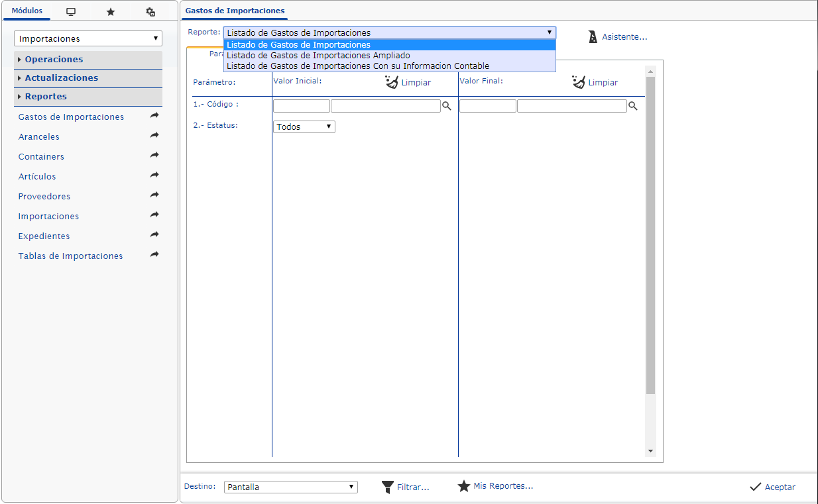This screenshot has height=504, width=818.
Task: Click the search magnifier for Código initial value
Action: coord(447,106)
